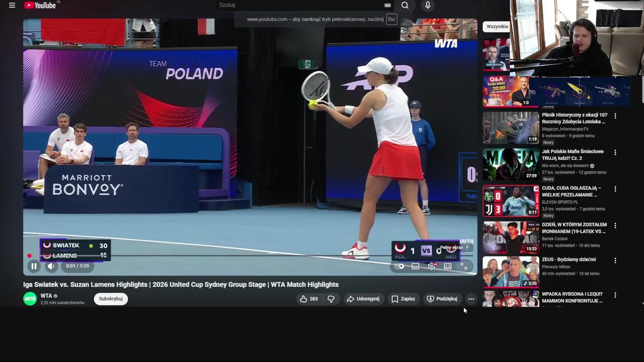
Task: Open options menu for CUDA OGŁASZAJĄ video
Action: coord(615,189)
